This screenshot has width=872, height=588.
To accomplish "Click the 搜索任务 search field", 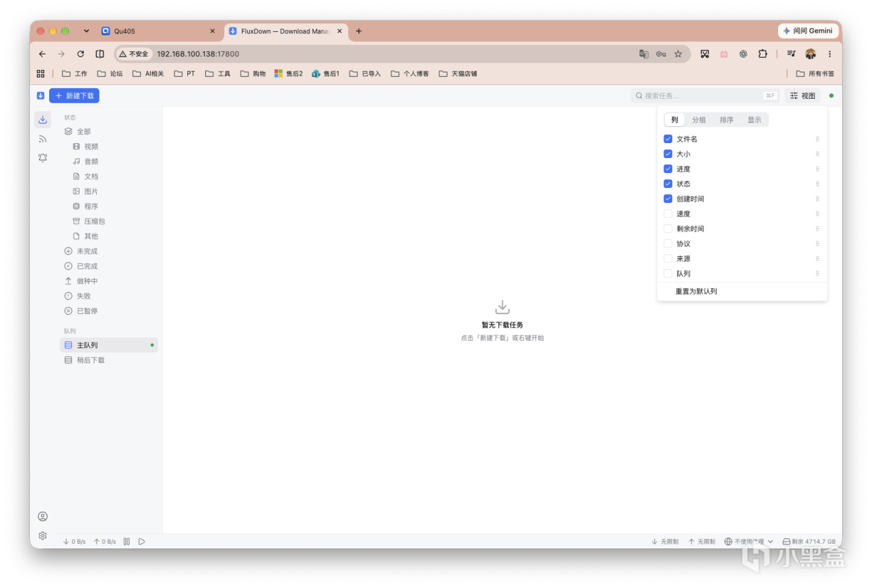I will pos(705,96).
